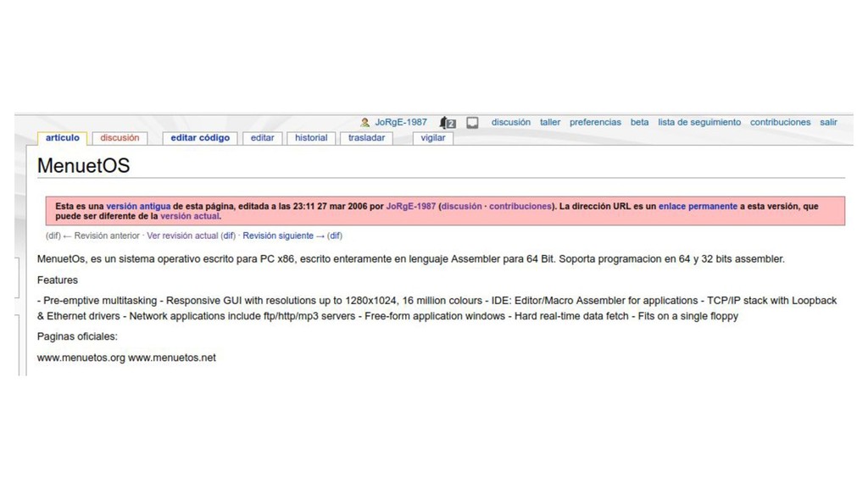Image resolution: width=868 pixels, height=488 pixels.
Task: Click www.menuetos.net text
Action: click(x=171, y=358)
